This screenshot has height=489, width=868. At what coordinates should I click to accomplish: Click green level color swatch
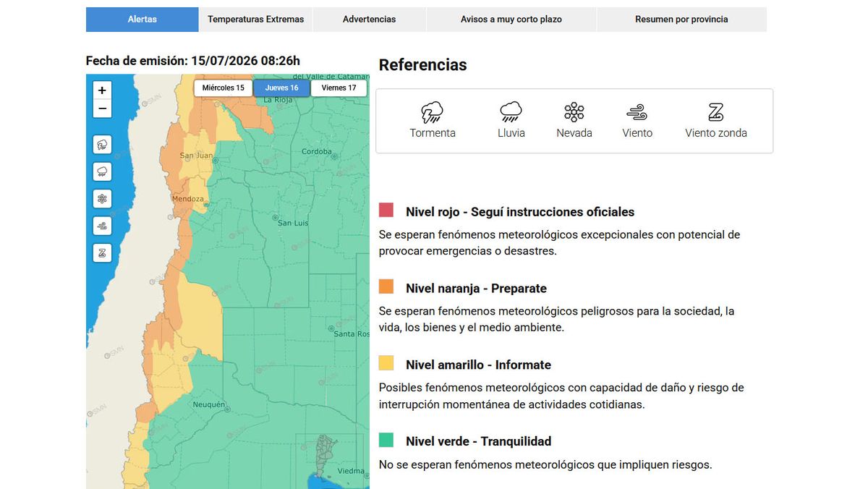click(x=386, y=440)
